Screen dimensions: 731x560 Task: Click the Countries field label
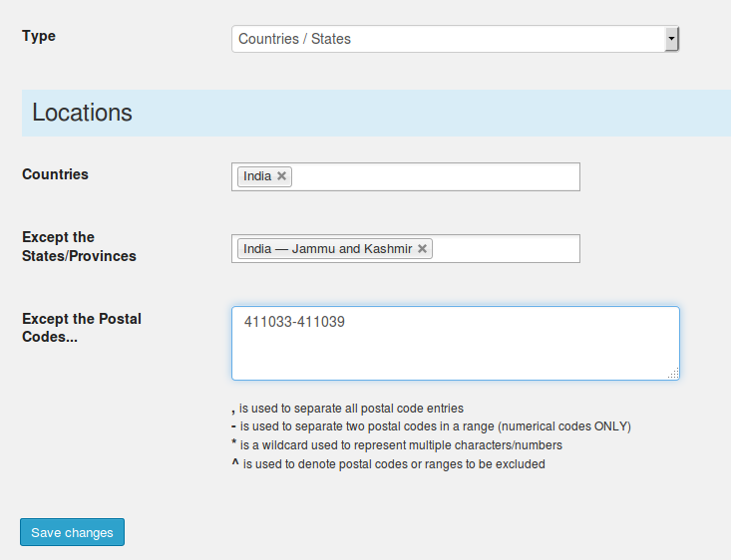pyautogui.click(x=55, y=174)
